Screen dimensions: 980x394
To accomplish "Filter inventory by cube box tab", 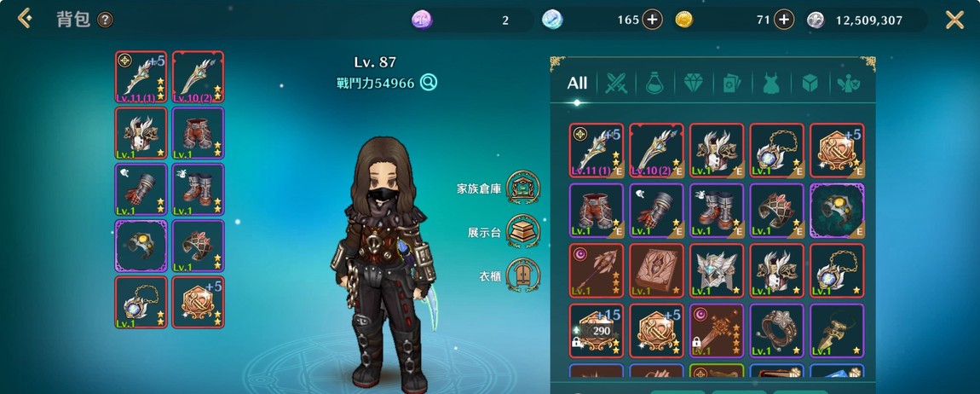I will pos(810,83).
